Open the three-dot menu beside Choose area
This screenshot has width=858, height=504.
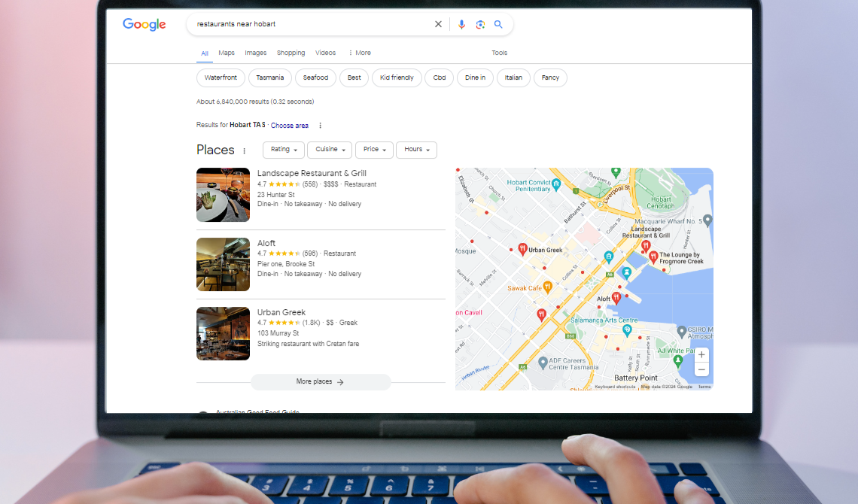320,126
